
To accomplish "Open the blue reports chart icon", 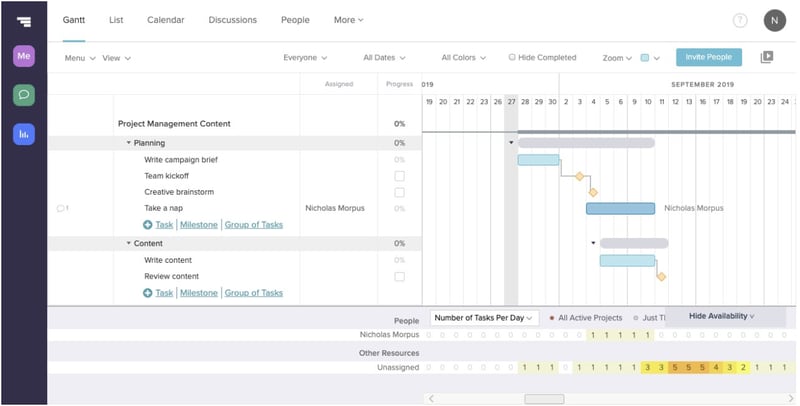I will (x=24, y=133).
